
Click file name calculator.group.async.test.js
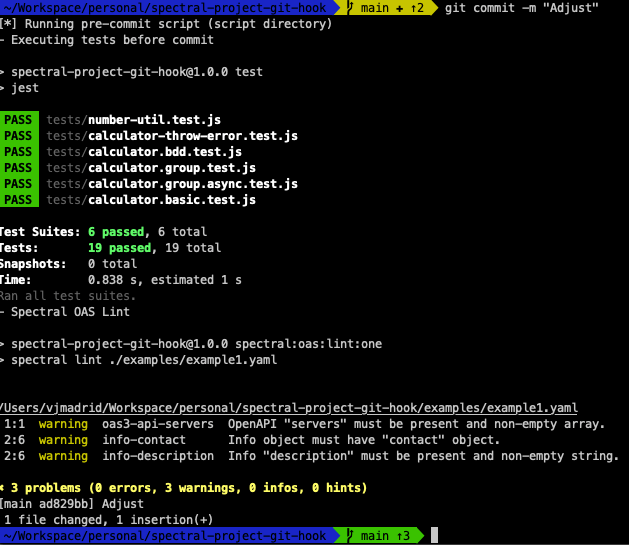(x=193, y=184)
